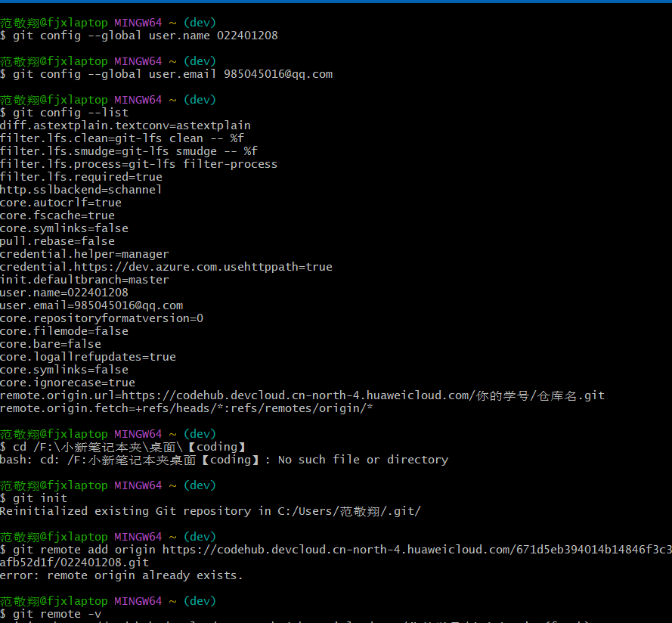Click the 'git config --global user.name 022401208' command
The image size is (672, 623).
[x=145, y=36]
